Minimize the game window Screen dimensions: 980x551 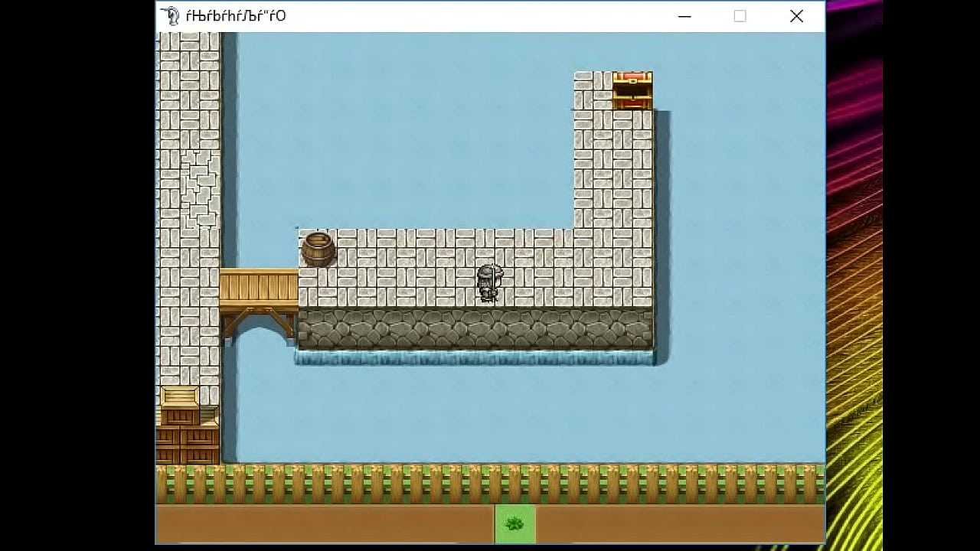[x=684, y=16]
